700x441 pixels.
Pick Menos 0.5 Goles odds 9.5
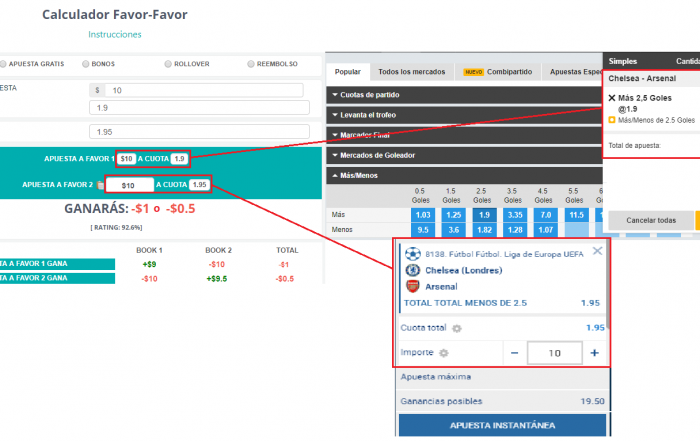[423, 230]
